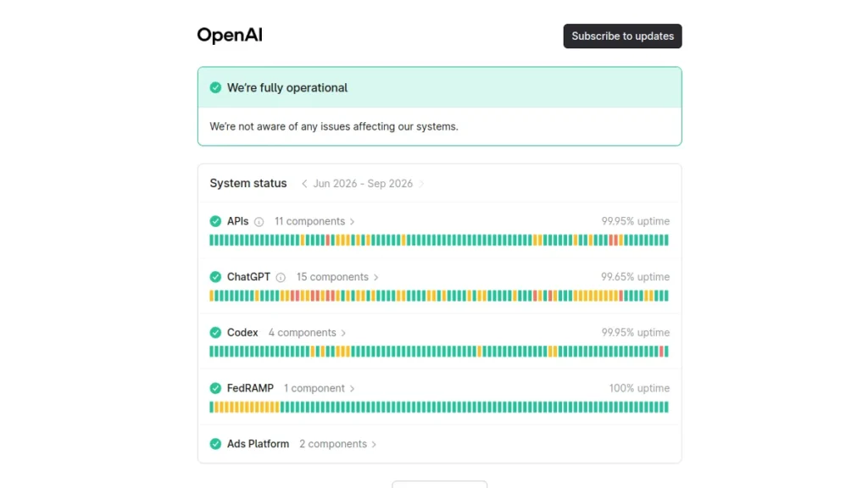Click the ChatGPT uptime history bar

pos(439,296)
